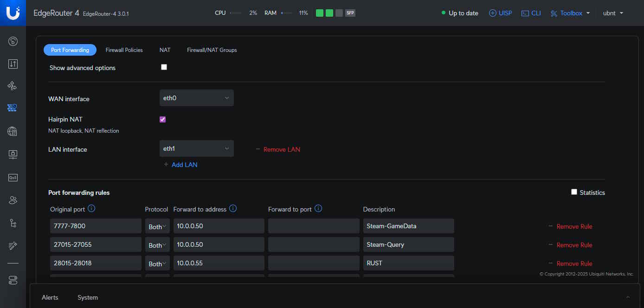Click Forward to port field for RUST

(x=314, y=263)
